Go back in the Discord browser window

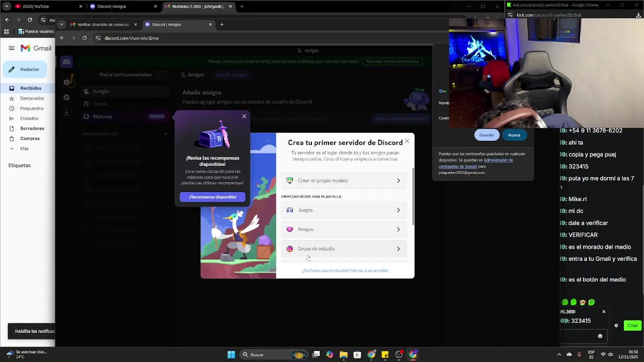click(x=62, y=38)
